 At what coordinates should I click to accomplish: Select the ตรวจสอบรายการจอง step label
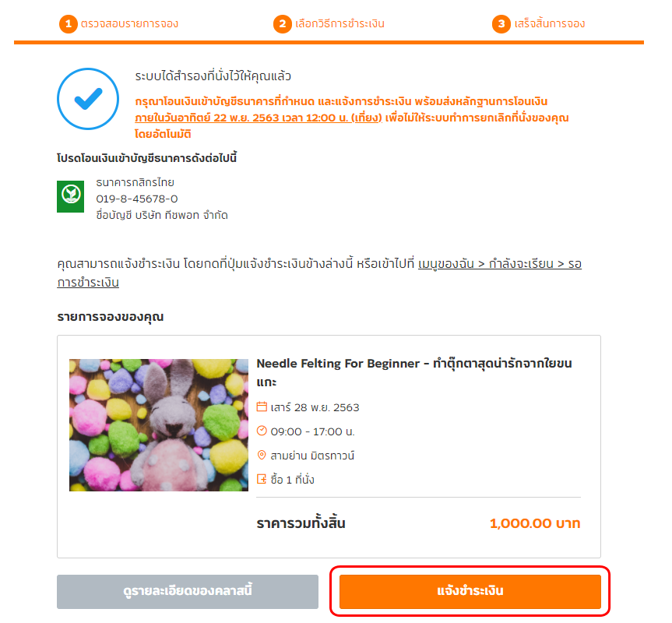click(129, 23)
